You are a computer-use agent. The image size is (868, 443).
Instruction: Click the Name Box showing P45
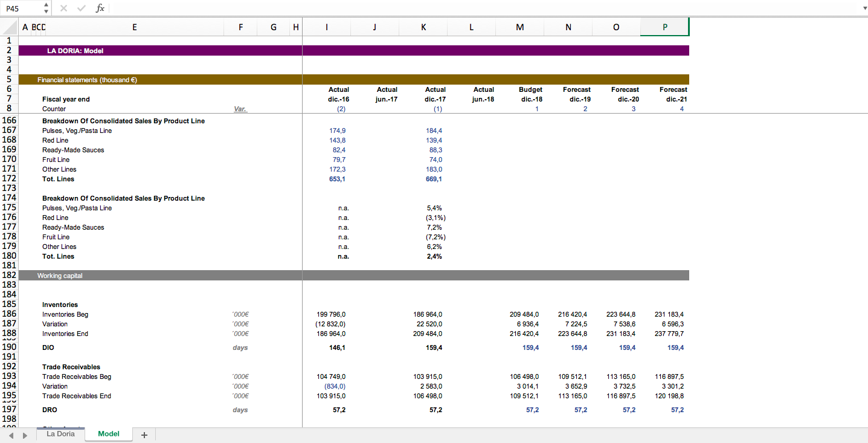coord(22,8)
